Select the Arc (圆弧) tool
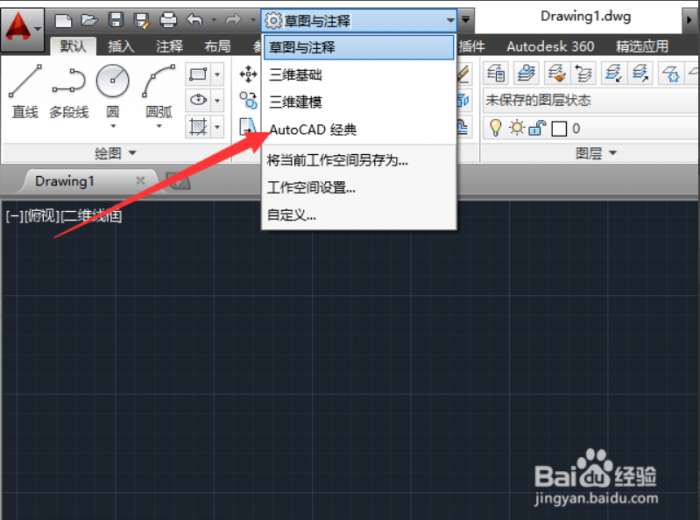Image resolution: width=700 pixels, height=520 pixels. [x=159, y=95]
